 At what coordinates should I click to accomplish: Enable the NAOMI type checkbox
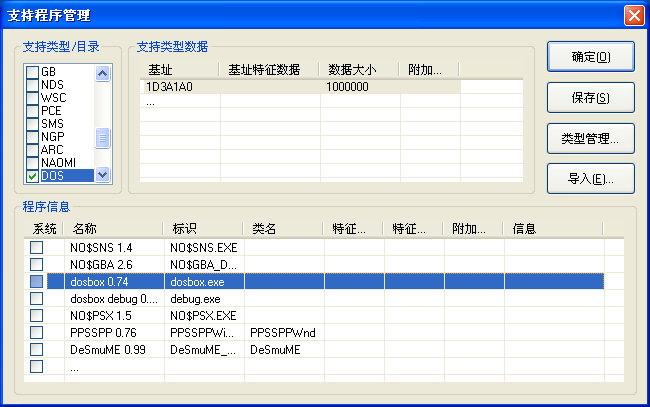click(x=33, y=163)
